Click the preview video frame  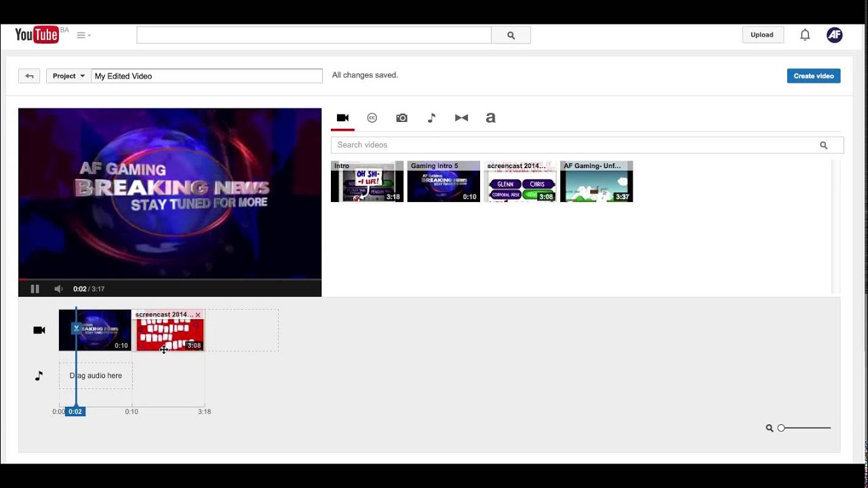click(x=170, y=193)
